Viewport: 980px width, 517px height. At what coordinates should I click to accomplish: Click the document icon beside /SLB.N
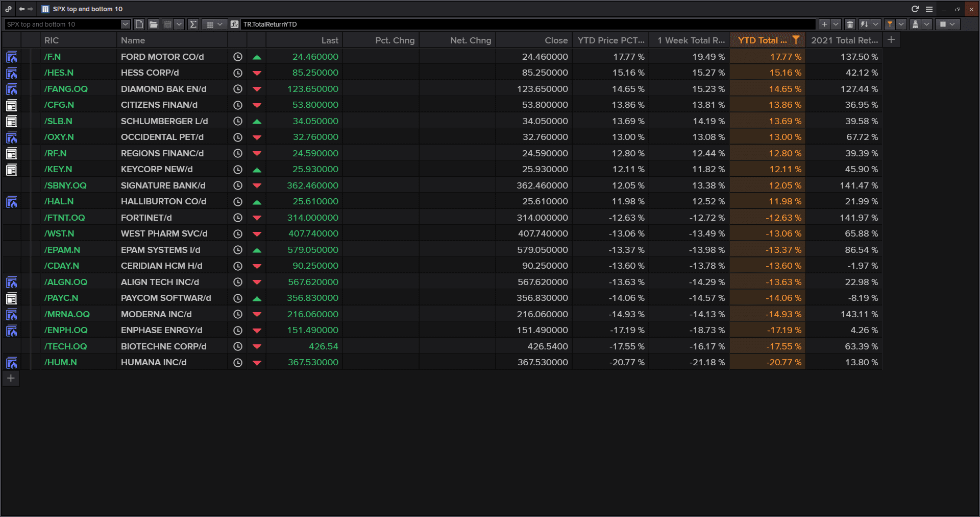(x=11, y=121)
